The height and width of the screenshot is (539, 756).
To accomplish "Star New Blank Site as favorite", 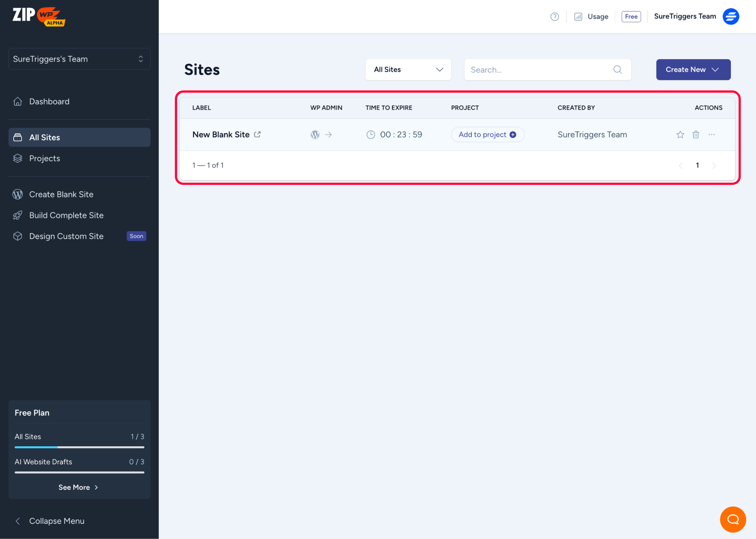I will pos(680,135).
